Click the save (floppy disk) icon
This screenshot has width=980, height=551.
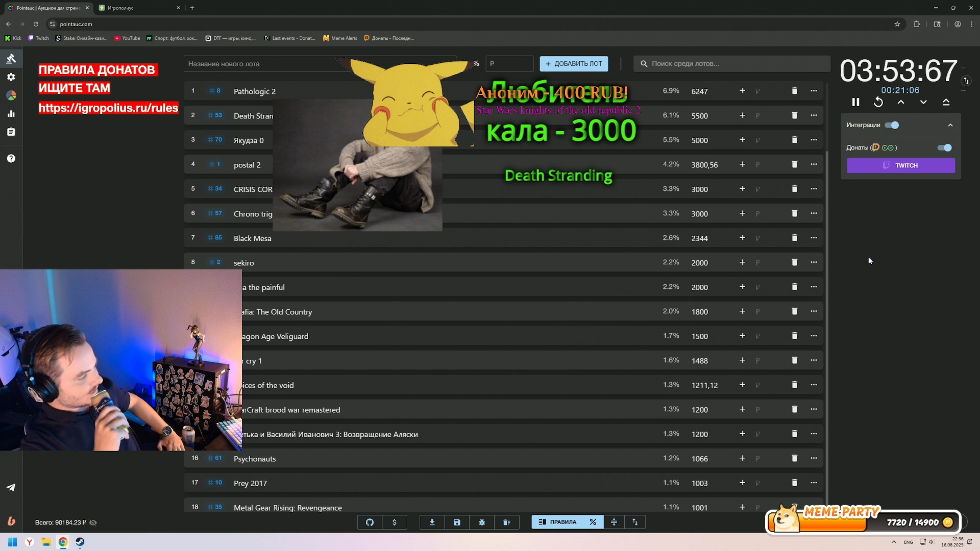pos(457,522)
